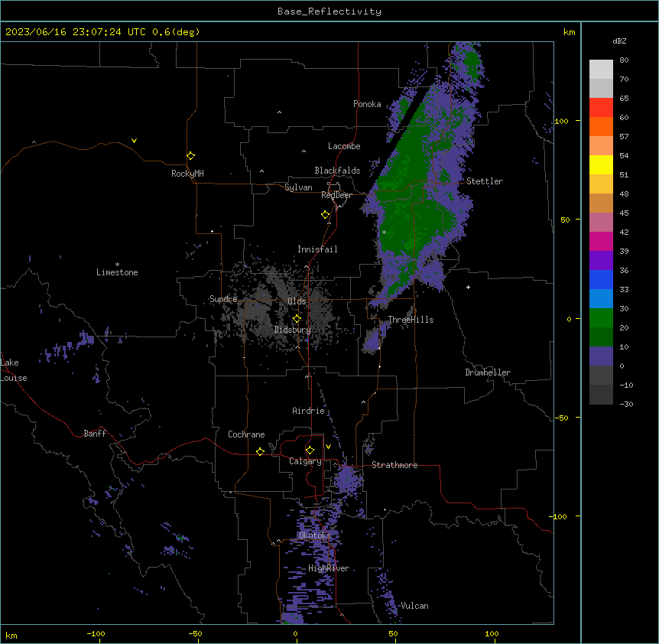Click the HighRiver town label
The image size is (659, 644).
tap(329, 568)
